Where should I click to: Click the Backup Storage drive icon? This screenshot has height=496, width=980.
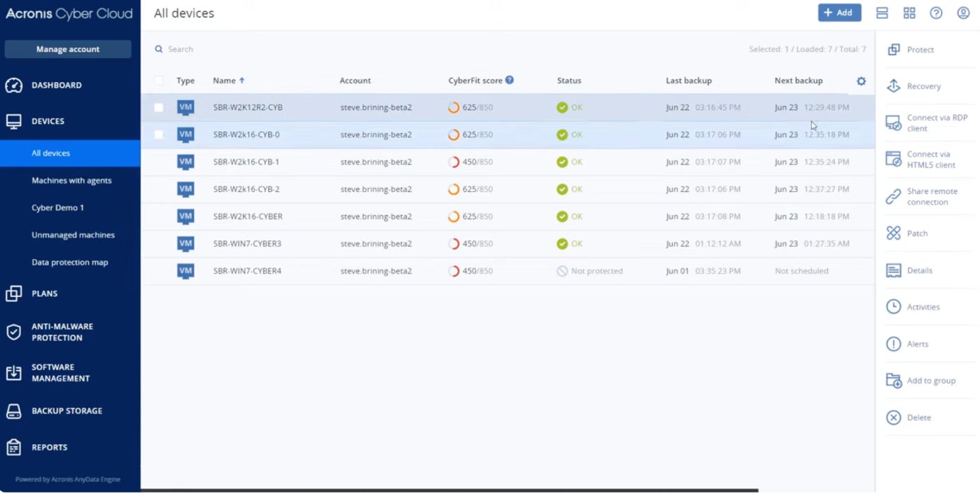[x=14, y=411]
